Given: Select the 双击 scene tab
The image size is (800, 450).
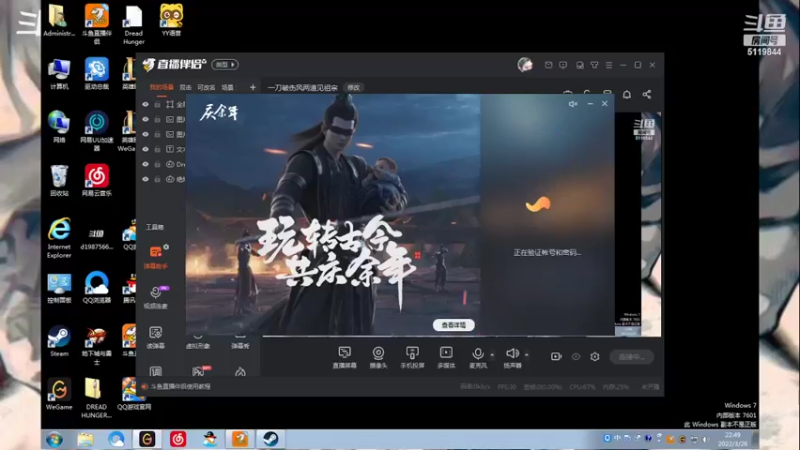Looking at the screenshot, I should point(186,87).
